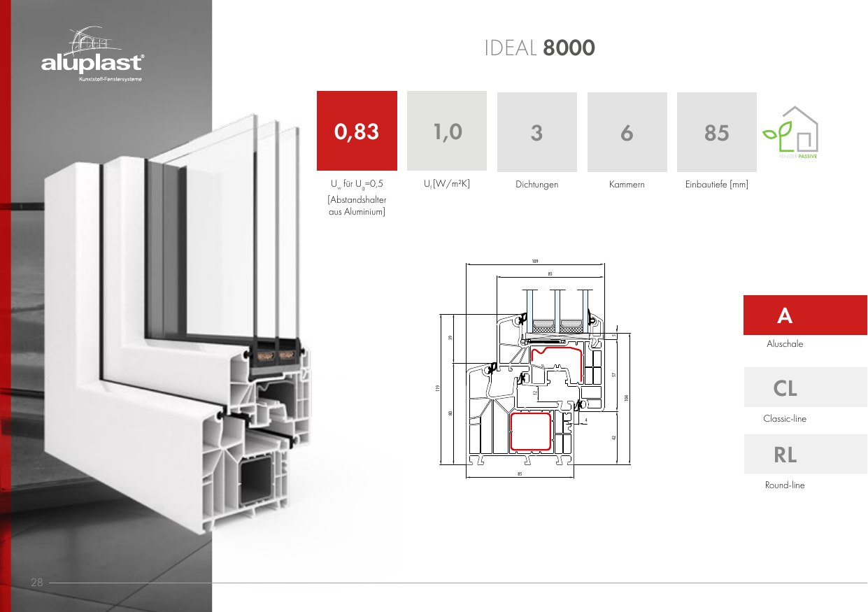Select the 3 Dichtungen tile
This screenshot has width=868, height=612.
[x=536, y=132]
